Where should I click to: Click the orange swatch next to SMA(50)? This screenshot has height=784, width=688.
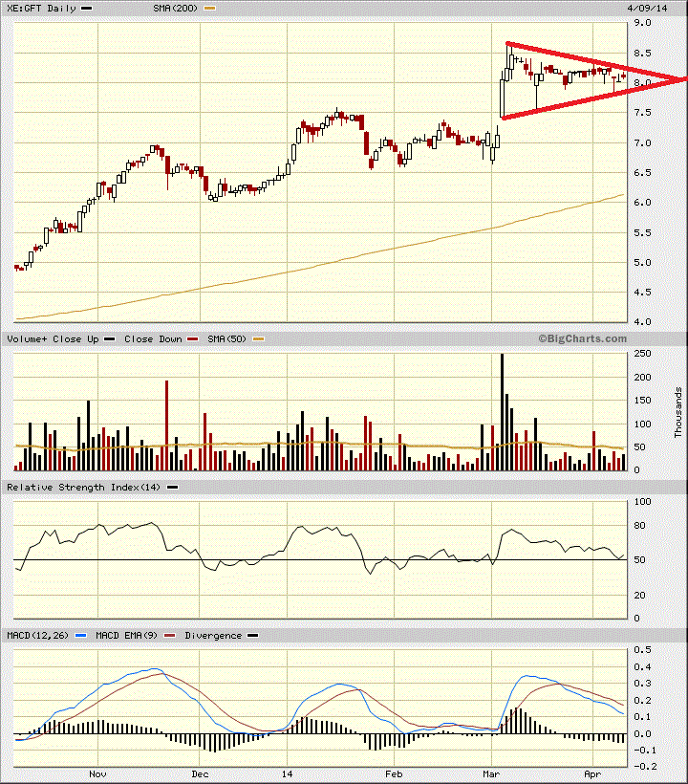258,339
